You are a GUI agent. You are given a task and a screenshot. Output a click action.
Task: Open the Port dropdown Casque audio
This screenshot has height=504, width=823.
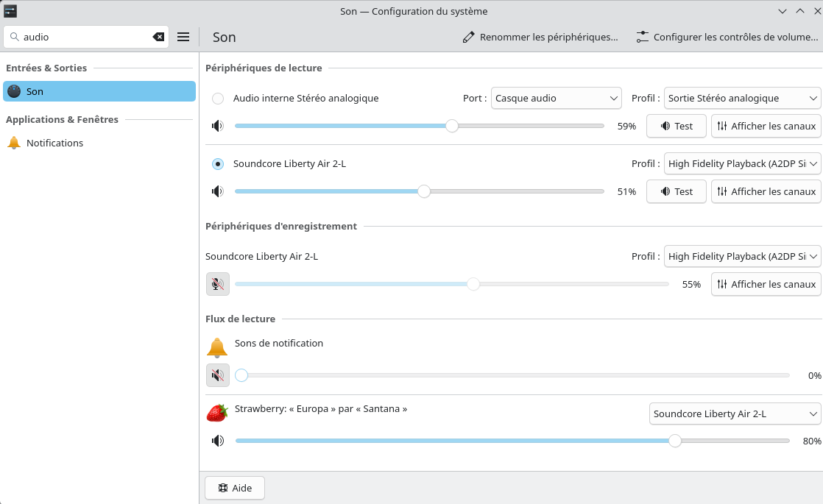pos(557,98)
